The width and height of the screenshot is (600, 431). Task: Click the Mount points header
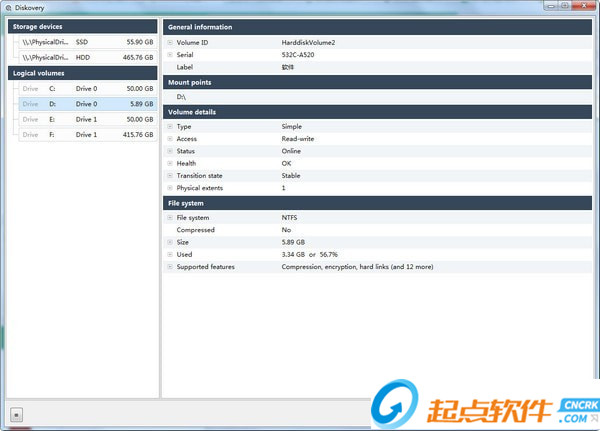(378, 82)
